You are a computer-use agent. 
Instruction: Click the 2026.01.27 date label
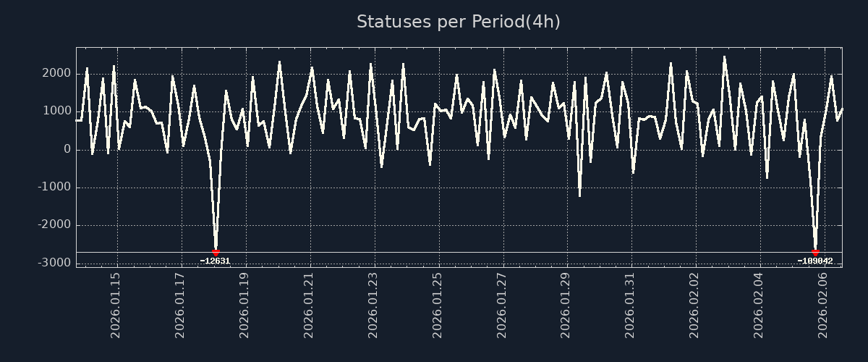coord(502,306)
